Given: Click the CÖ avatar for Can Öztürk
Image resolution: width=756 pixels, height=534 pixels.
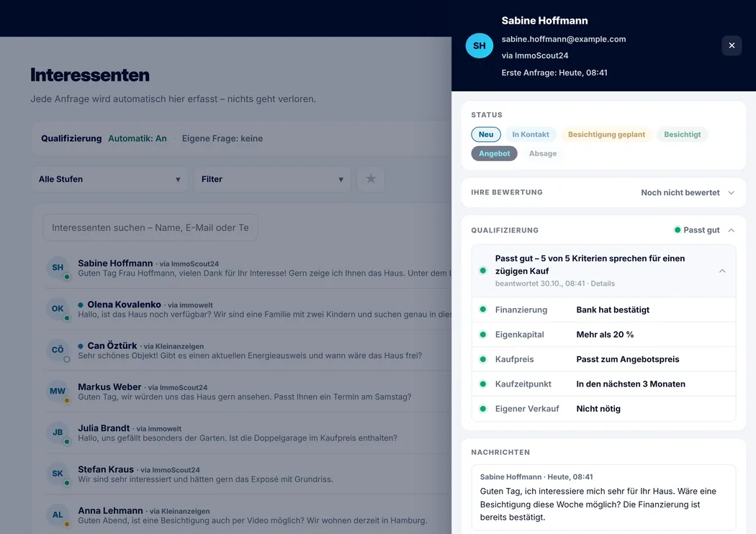Looking at the screenshot, I should (x=58, y=350).
